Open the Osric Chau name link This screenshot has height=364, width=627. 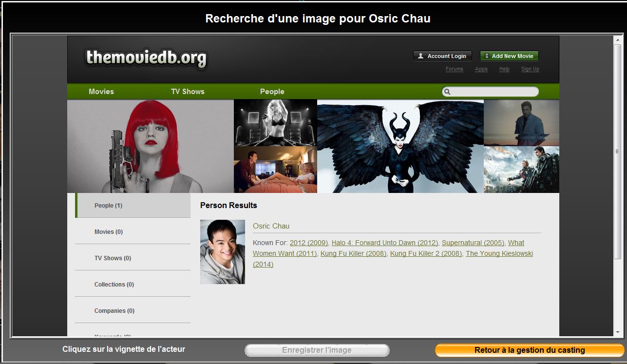271,226
